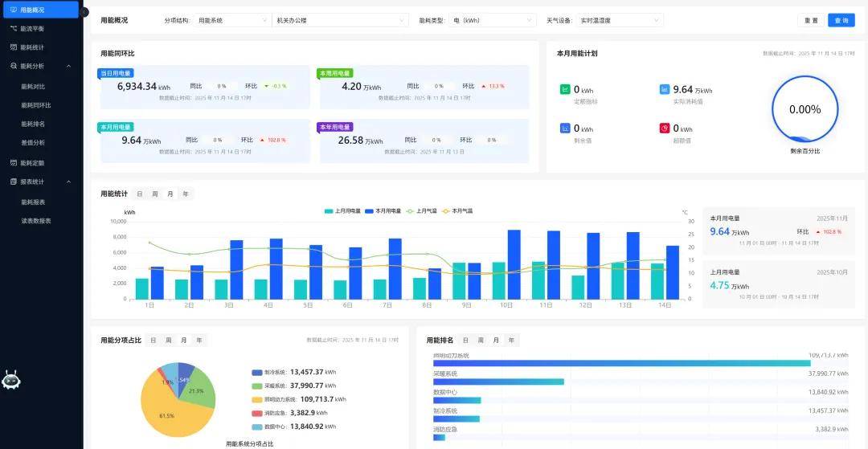Select 年 tab in 用能排名 panel
868x449 pixels.
(x=511, y=340)
